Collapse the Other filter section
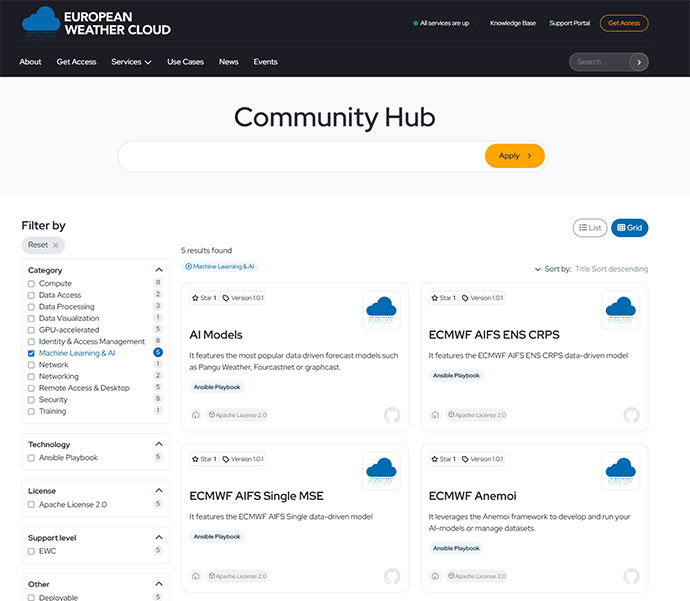Image resolution: width=690 pixels, height=601 pixels. [159, 584]
